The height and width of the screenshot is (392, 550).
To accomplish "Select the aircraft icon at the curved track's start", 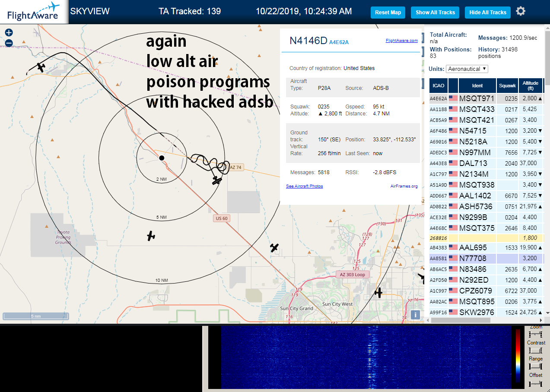I will coord(41,67).
